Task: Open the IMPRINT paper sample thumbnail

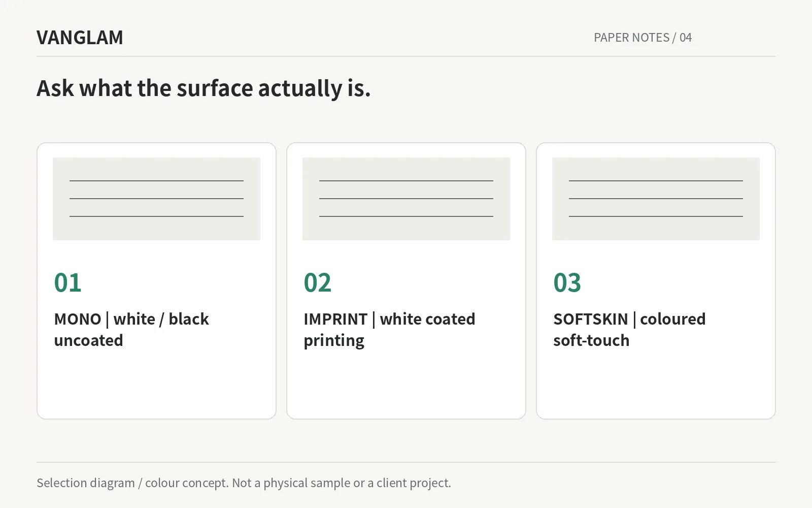Action: (406, 199)
